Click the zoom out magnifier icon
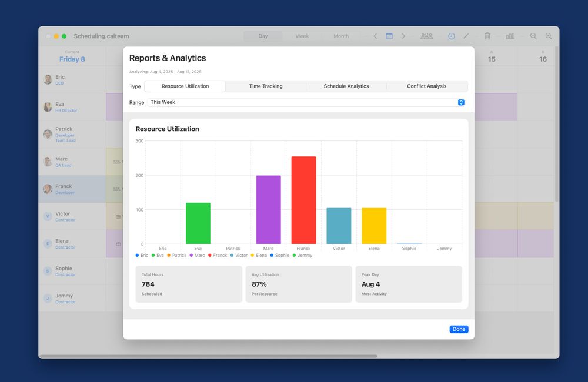Screen dimensions: 588x382 pos(533,36)
